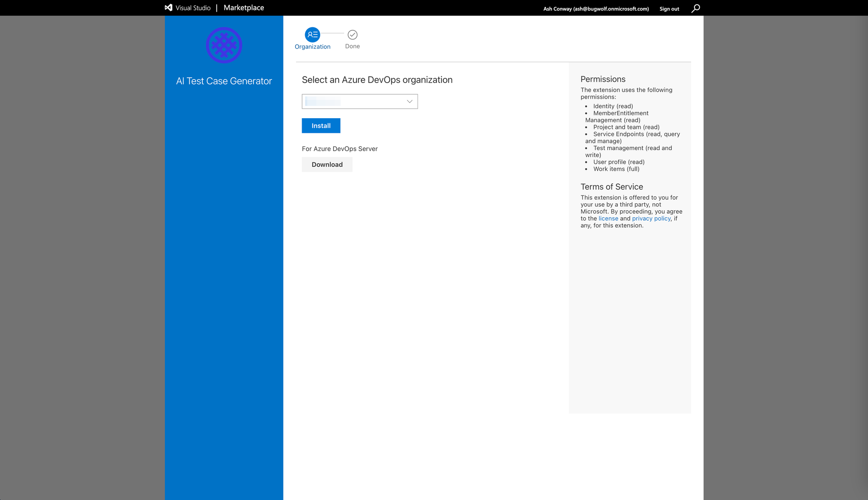The height and width of the screenshot is (500, 868).
Task: View the privacy policy
Action: (651, 218)
